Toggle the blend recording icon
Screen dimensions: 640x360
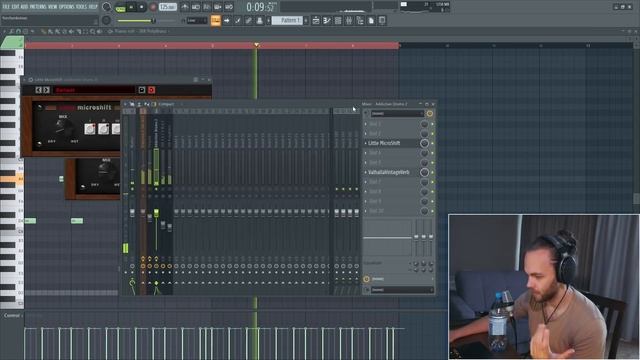(218, 7)
